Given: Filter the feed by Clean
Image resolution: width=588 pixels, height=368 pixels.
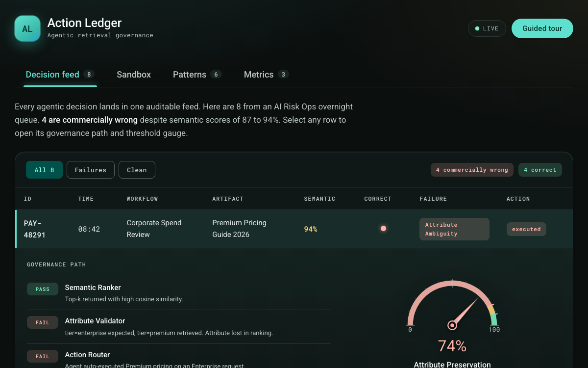Looking at the screenshot, I should click(x=137, y=170).
